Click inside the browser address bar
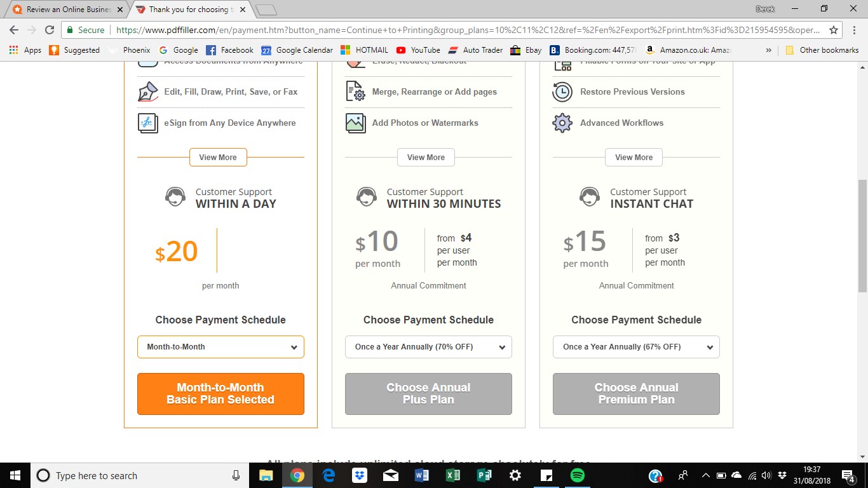The width and height of the screenshot is (868, 488). click(x=381, y=29)
